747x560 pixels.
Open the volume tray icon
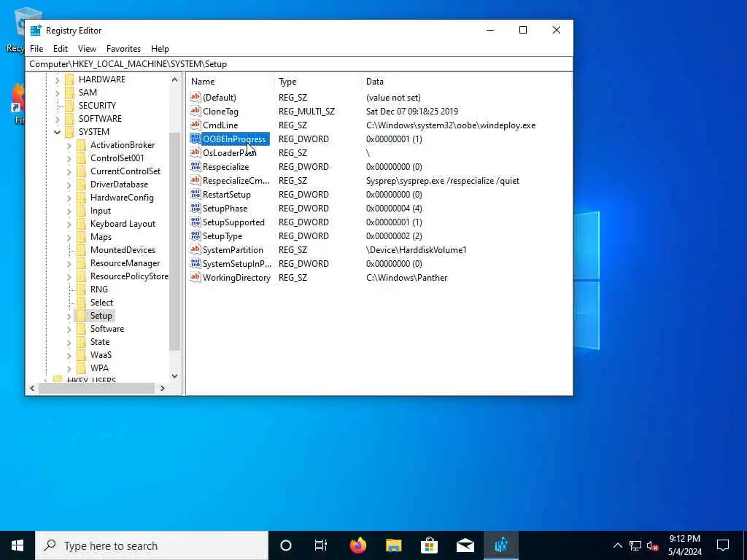pos(653,545)
